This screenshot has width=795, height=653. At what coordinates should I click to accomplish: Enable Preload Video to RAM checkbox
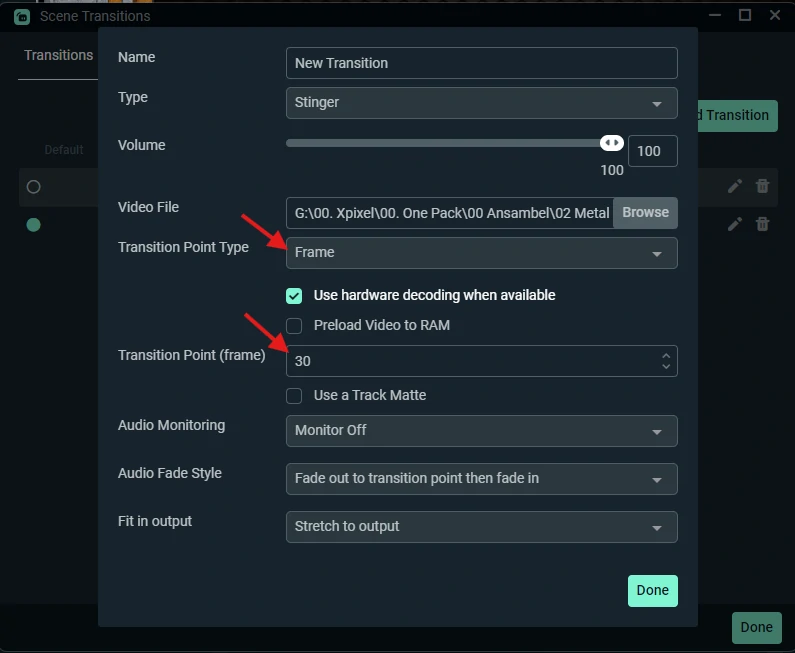294,325
